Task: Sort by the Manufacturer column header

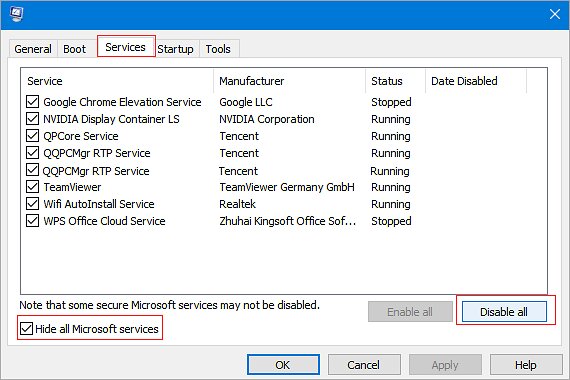Action: point(290,81)
